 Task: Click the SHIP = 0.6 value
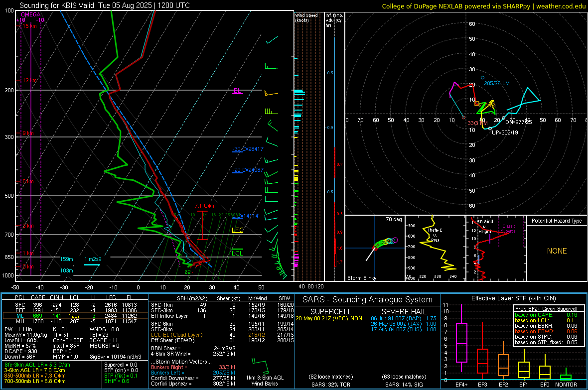117,381
